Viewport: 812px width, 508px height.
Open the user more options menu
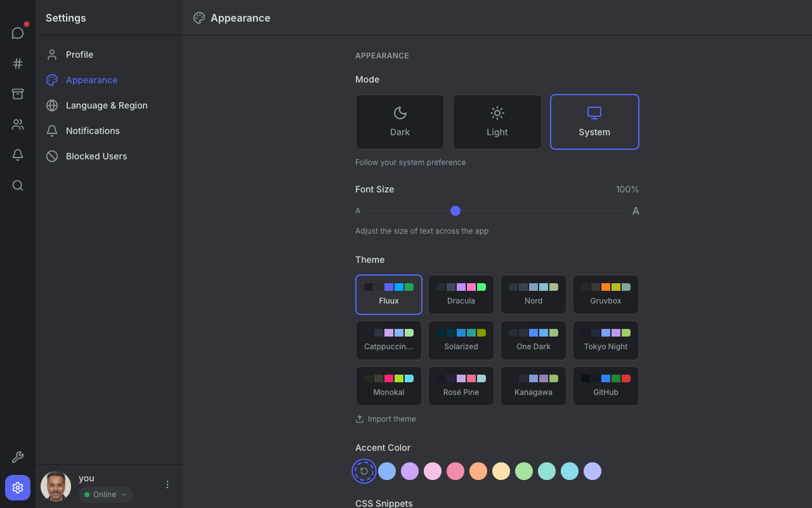(x=167, y=485)
